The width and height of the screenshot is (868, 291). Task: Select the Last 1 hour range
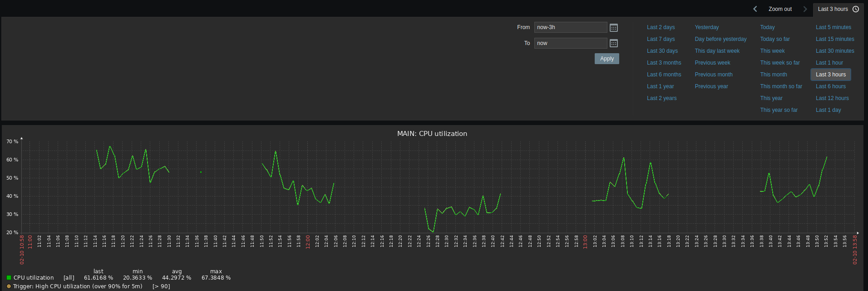(x=829, y=63)
